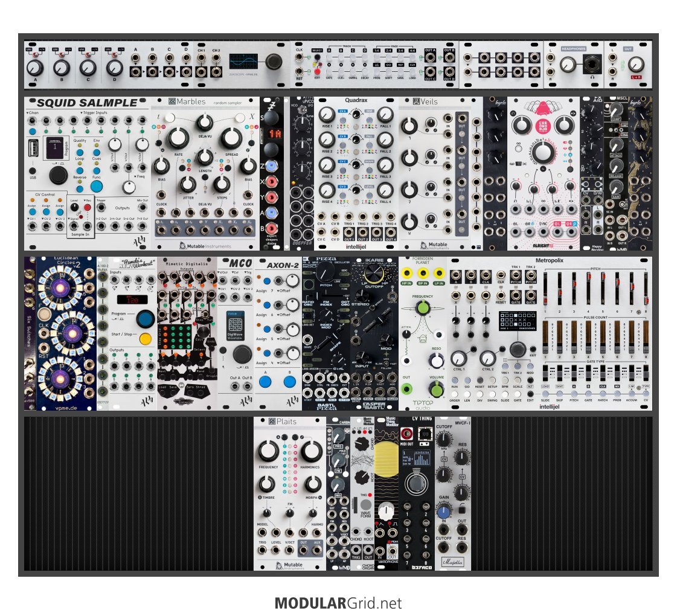Image resolution: width=677 pixels, height=616 pixels.
Task: Click the Metropolix SETUP button
Action: point(492,380)
